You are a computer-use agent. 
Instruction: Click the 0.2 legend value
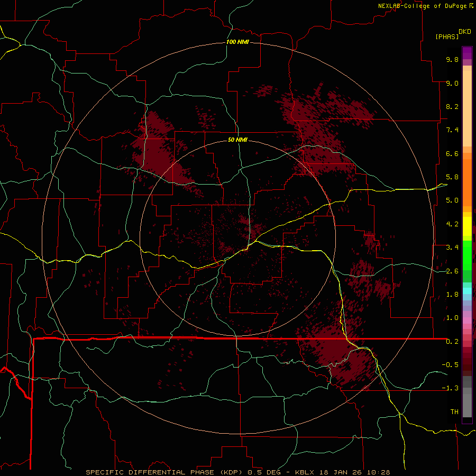pyautogui.click(x=452, y=342)
